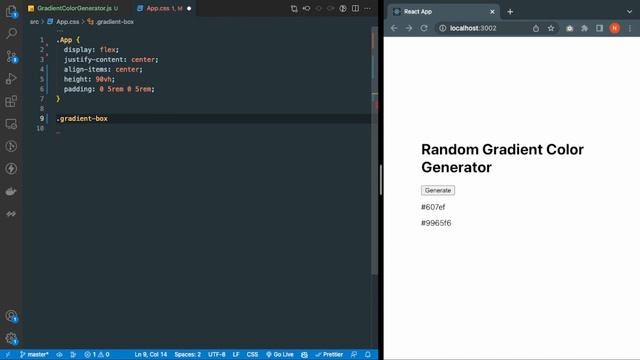Click the Random Gradient Color Generator heading
Screen dimensions: 640x360
click(x=502, y=158)
